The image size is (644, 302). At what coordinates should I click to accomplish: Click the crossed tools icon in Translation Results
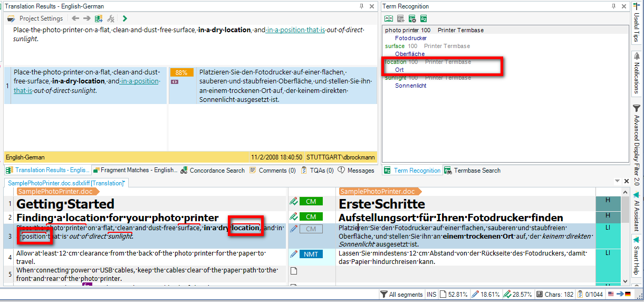(x=111, y=18)
